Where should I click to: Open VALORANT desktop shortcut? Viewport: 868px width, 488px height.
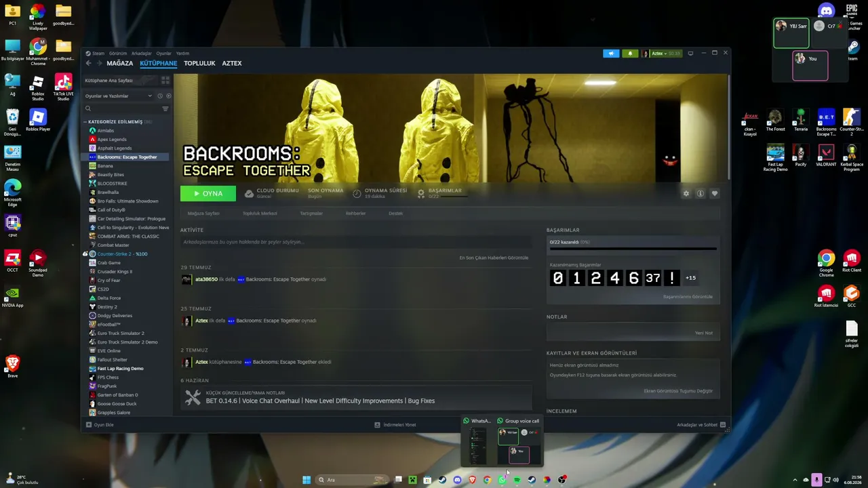826,155
